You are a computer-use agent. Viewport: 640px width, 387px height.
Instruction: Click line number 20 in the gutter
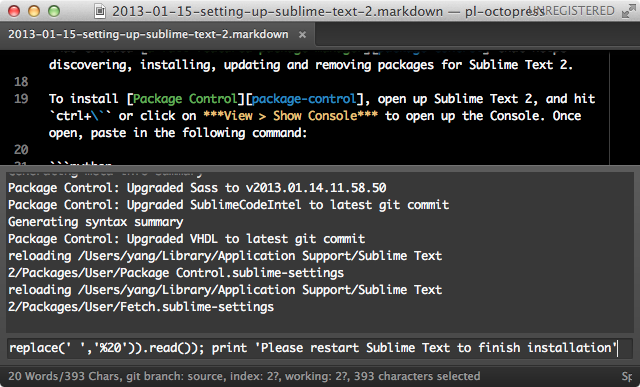21,150
